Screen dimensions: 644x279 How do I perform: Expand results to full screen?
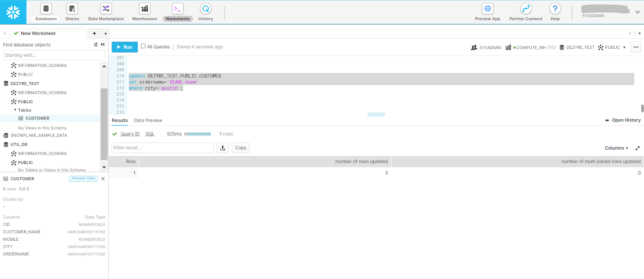click(638, 148)
